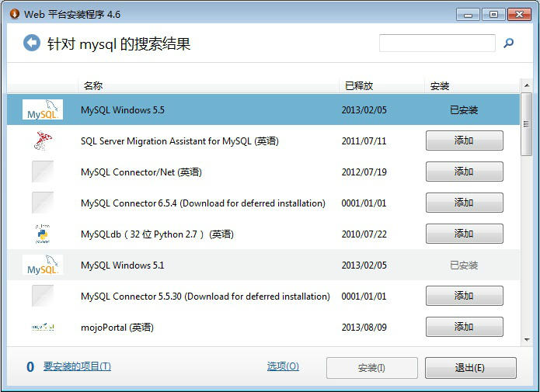540x392 pixels.
Task: Click the MySQL logo for MySQL Windows 5.5
Action: point(43,109)
